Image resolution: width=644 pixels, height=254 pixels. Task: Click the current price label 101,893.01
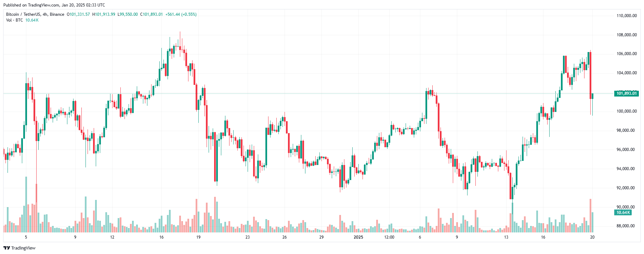(627, 93)
